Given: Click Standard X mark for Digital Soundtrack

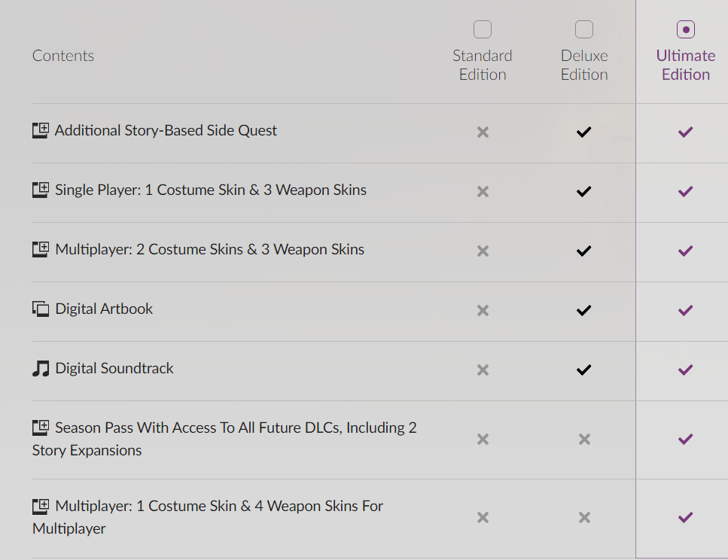Looking at the screenshot, I should point(483,370).
